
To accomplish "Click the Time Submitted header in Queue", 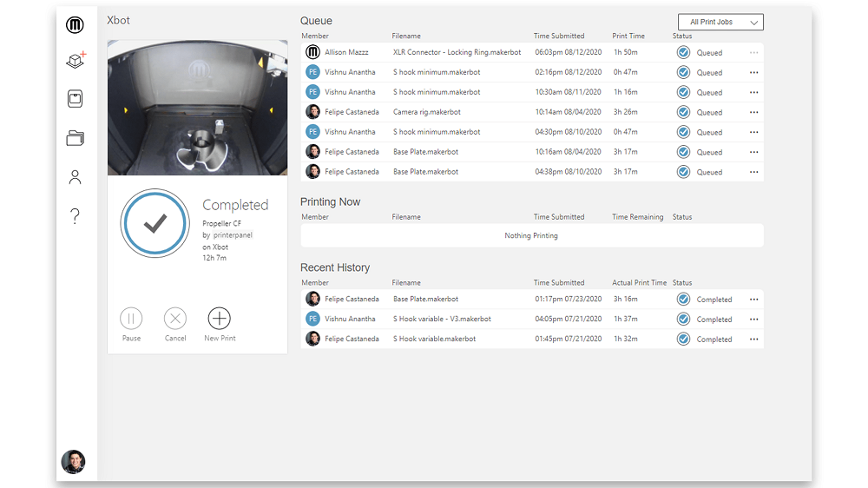I will [x=558, y=36].
